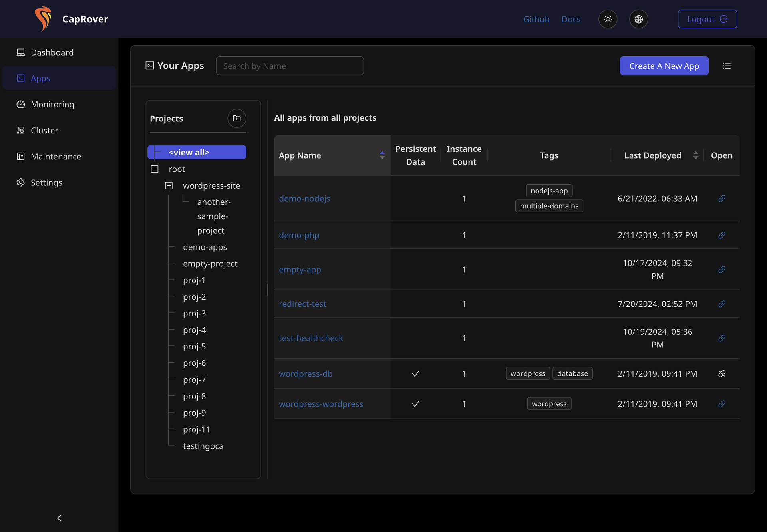
Task: Select <view all> in Projects tree
Action: click(x=197, y=152)
